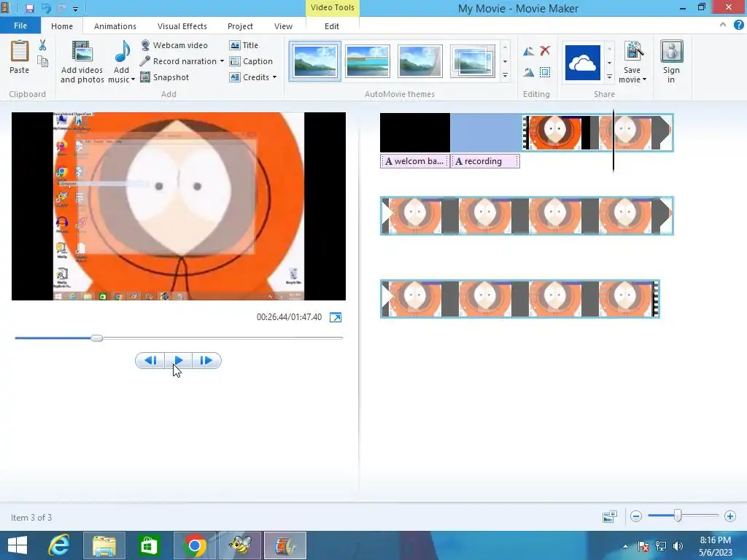Viewport: 747px width, 560px height.
Task: Undo last action in quick access toolbar
Action: (46, 8)
